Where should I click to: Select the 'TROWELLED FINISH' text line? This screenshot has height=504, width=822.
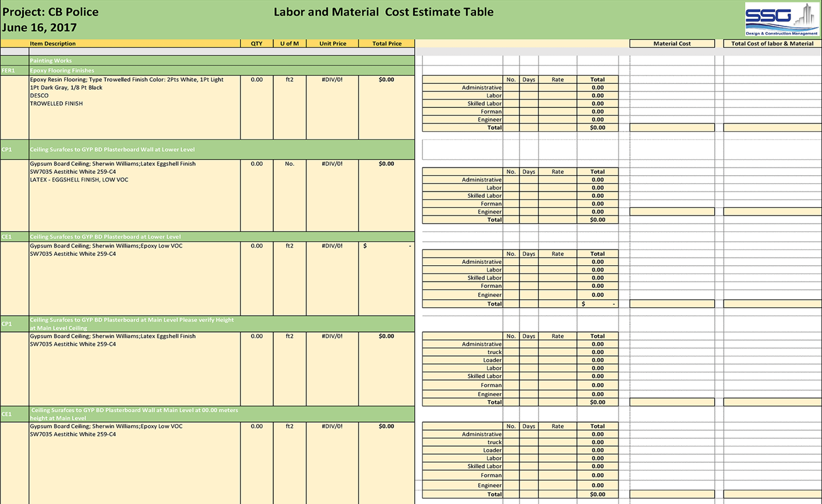tap(56, 104)
